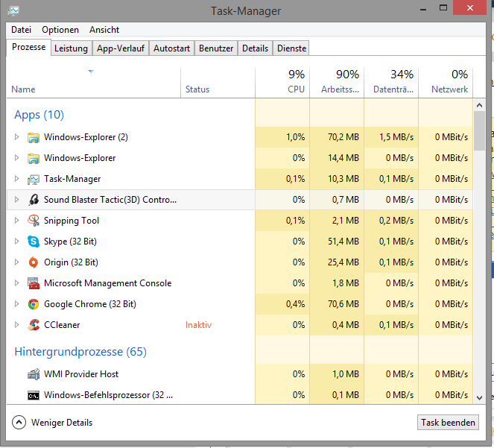
Task: Click the Hintergrundprozesse (65) group heading
Action: coord(80,352)
